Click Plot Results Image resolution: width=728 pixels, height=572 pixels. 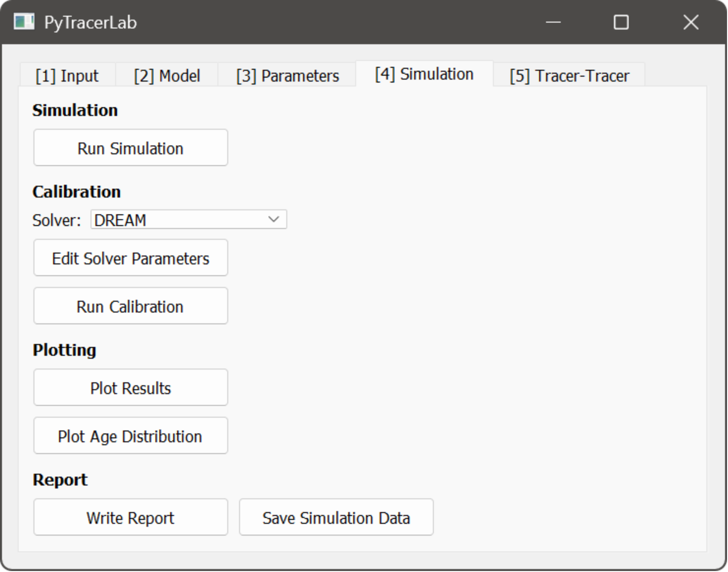(130, 387)
